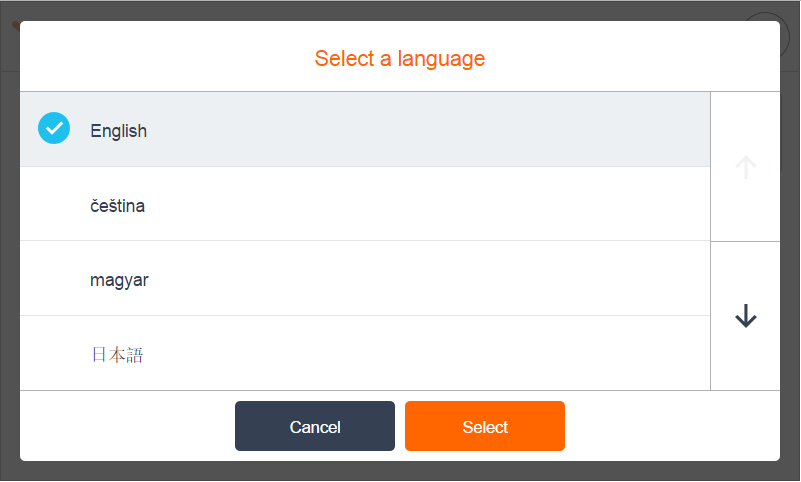Image resolution: width=801 pixels, height=482 pixels.
Task: Click empty footer space right of Select button
Action: (670, 427)
